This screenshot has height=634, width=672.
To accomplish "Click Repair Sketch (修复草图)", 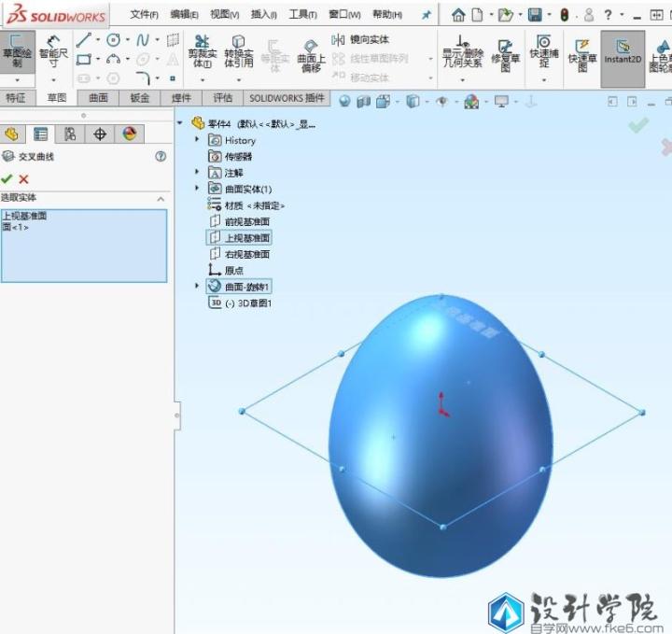I will (505, 56).
